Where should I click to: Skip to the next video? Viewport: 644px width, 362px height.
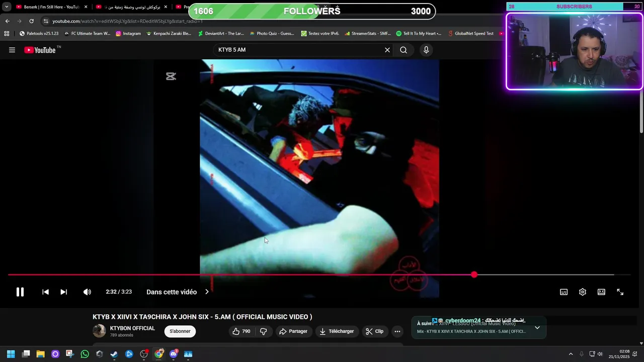pyautogui.click(x=63, y=292)
